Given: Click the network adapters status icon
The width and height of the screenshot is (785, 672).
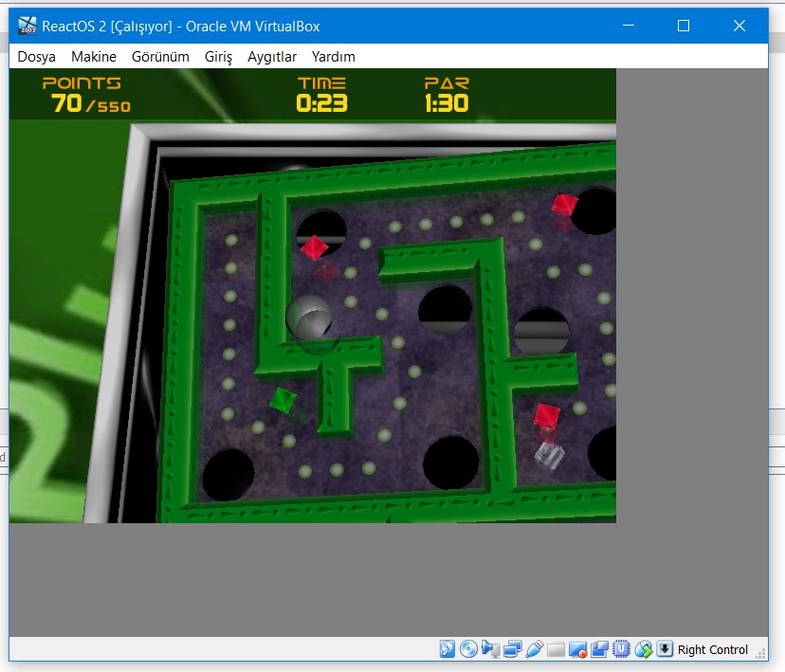Looking at the screenshot, I should coord(512,649).
